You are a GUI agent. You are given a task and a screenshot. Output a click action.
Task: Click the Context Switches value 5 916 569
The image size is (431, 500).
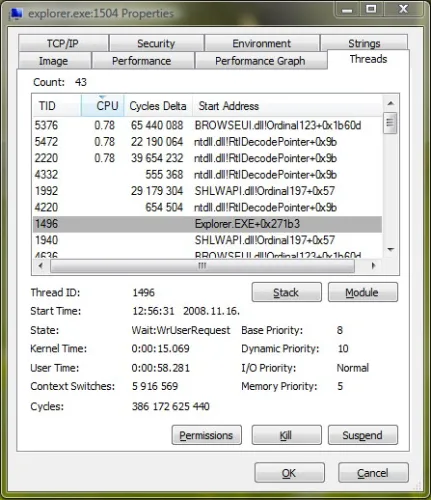[x=155, y=386]
